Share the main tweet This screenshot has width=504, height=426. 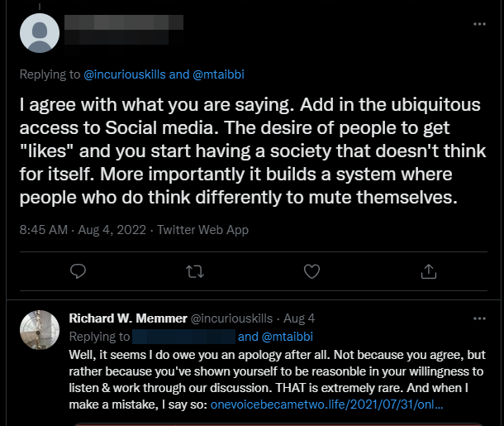pos(428,270)
